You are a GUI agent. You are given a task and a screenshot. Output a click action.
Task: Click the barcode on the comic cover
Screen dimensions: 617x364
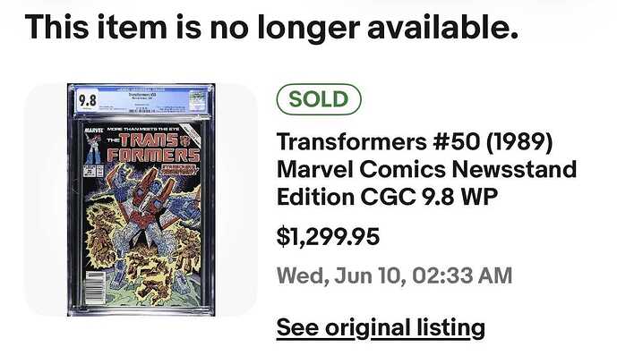click(94, 289)
